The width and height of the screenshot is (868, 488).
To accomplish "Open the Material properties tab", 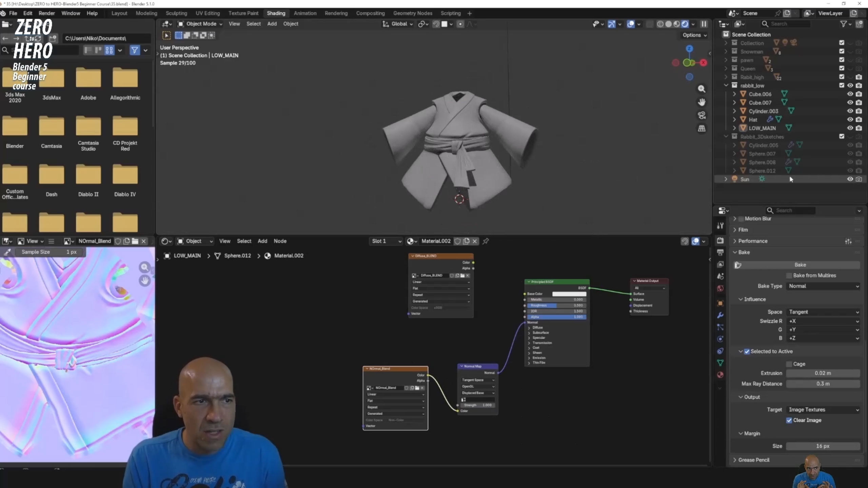I will [720, 375].
